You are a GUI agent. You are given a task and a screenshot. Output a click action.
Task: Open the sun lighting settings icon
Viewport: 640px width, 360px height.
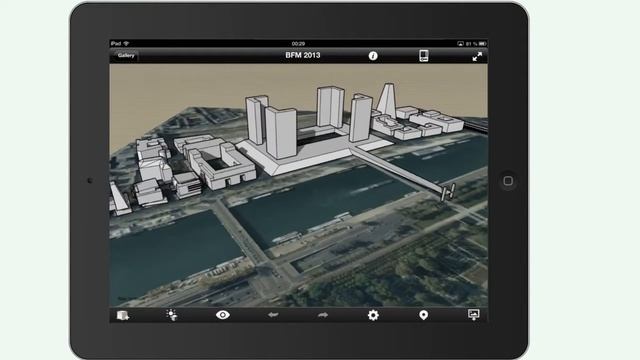172,315
